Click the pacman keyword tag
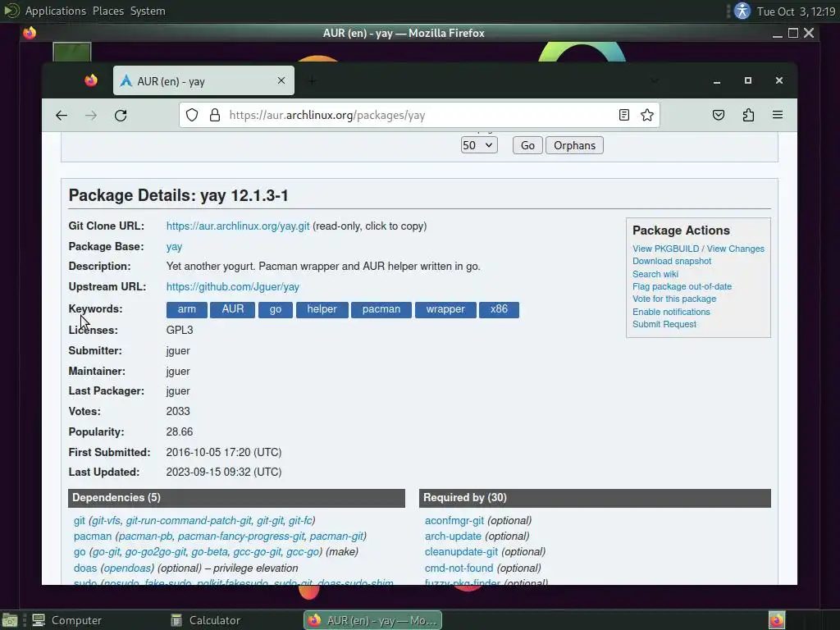 pos(381,309)
